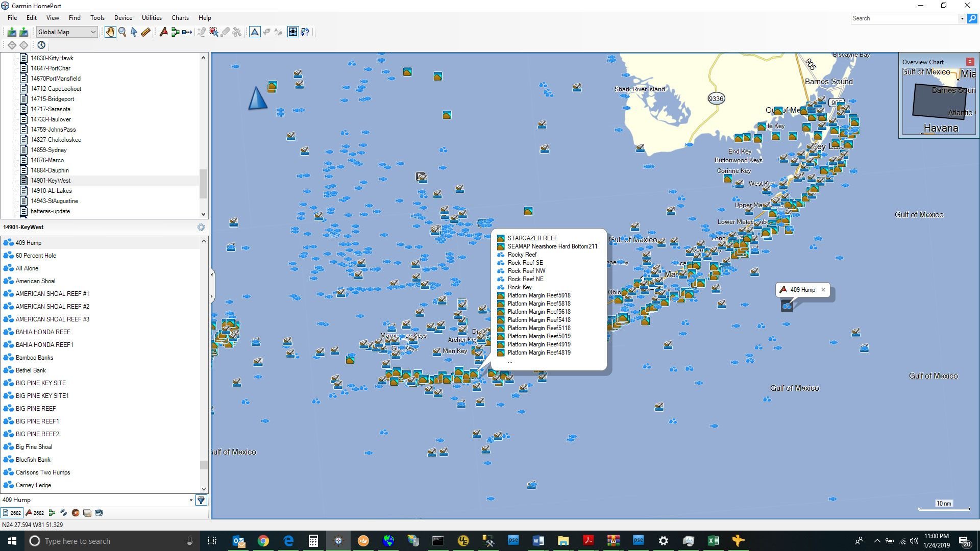
Task: Click the diamond C toolbar icon
Action: click(x=24, y=45)
